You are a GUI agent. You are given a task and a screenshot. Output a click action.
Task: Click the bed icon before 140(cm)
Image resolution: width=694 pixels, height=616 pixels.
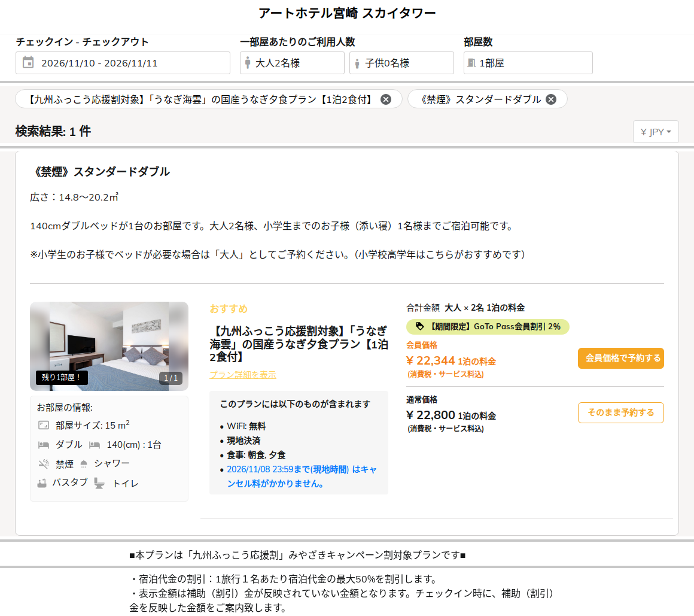(95, 445)
